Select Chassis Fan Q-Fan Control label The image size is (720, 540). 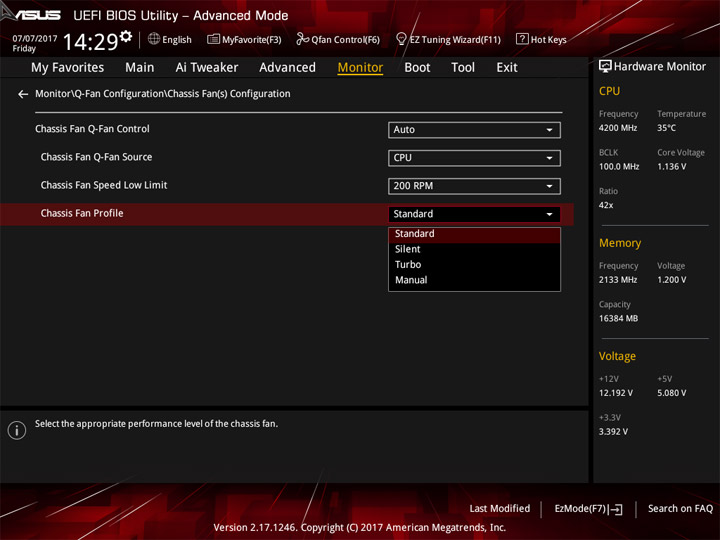[92, 129]
